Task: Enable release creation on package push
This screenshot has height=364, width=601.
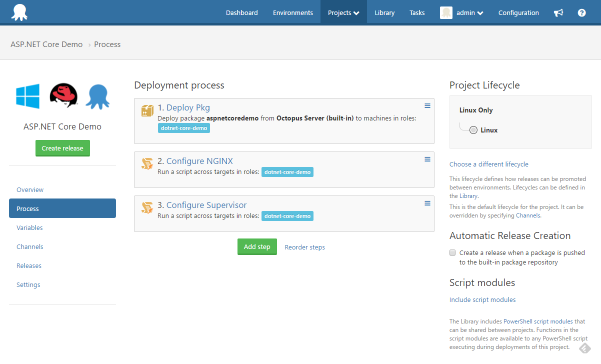Action: 452,252
